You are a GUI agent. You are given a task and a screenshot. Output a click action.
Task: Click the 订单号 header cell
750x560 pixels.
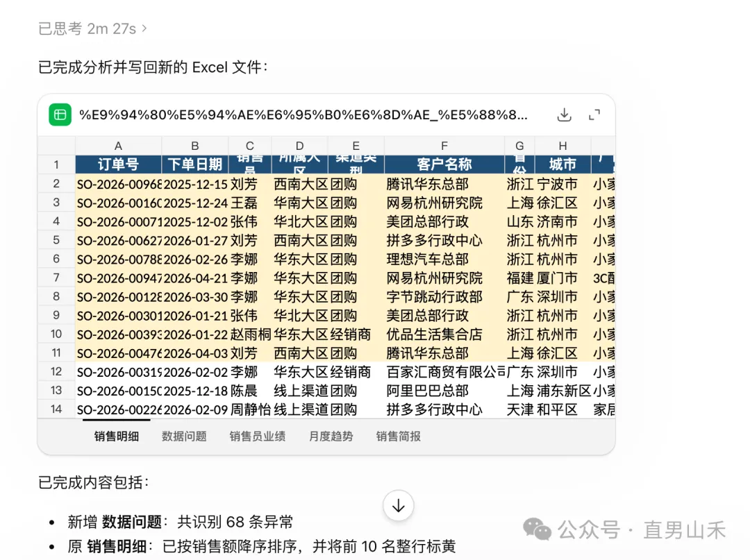click(x=118, y=164)
